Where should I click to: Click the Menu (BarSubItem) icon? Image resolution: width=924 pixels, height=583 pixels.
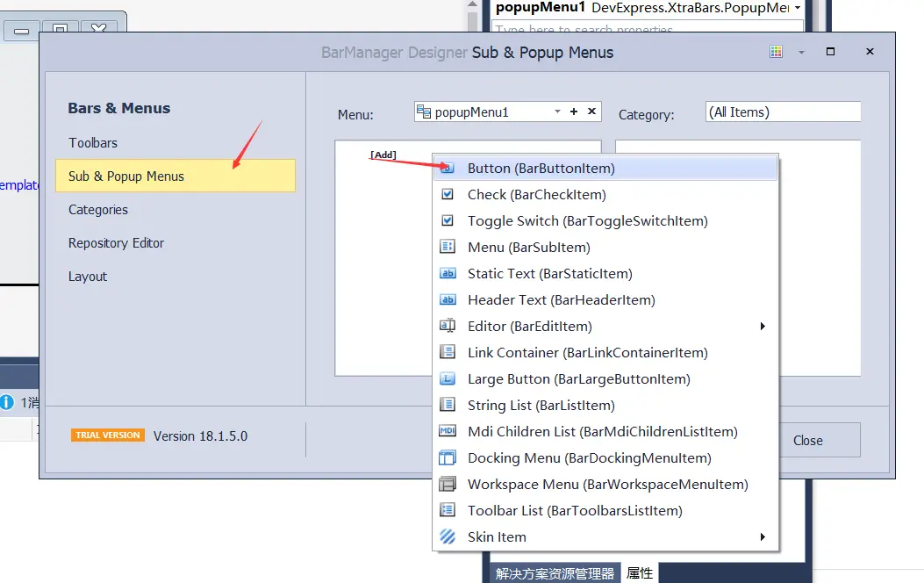(448, 247)
